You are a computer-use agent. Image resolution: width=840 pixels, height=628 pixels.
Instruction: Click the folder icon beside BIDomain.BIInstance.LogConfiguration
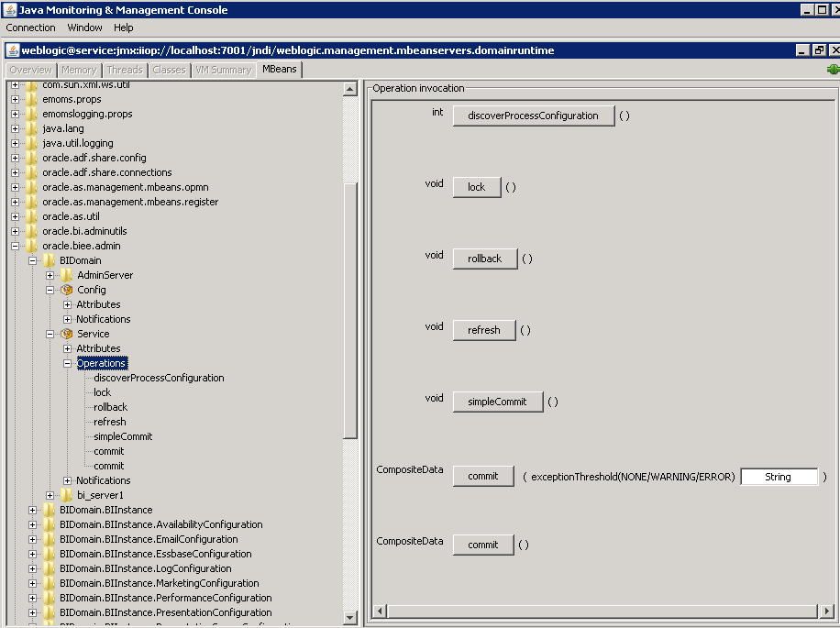point(49,568)
